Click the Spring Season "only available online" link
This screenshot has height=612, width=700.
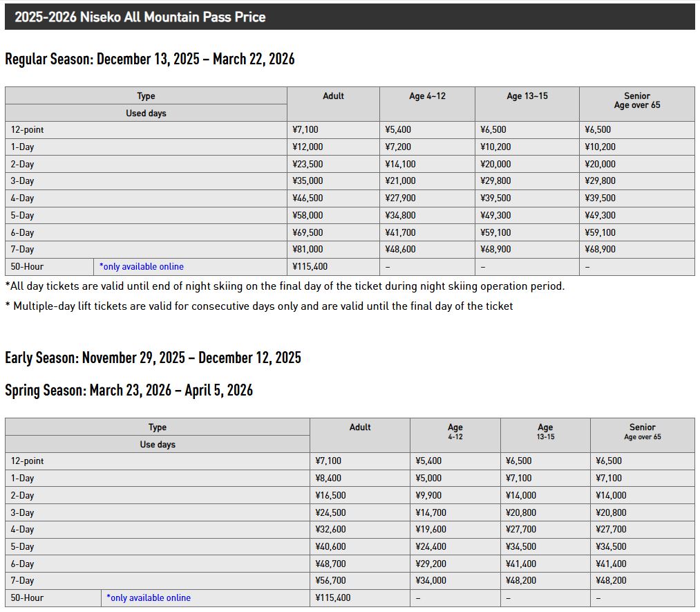pos(149,598)
